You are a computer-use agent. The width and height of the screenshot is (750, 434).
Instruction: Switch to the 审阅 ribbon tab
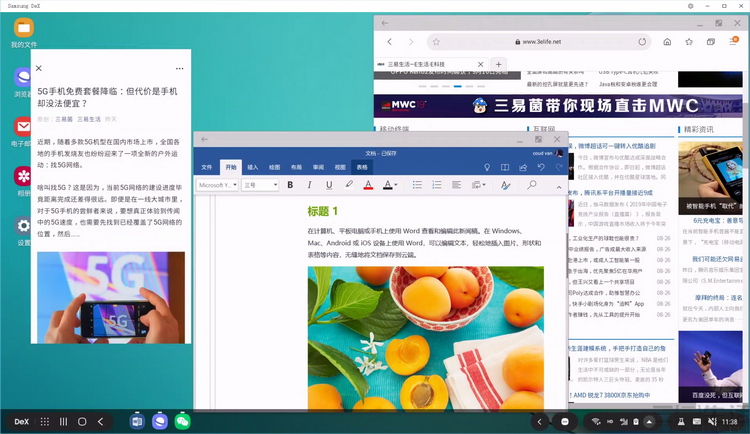(x=318, y=167)
